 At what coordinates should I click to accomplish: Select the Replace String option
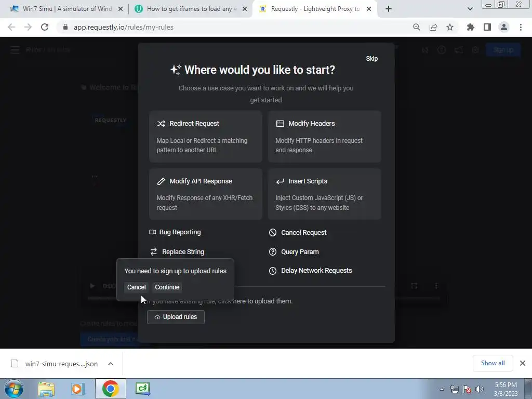(177, 252)
